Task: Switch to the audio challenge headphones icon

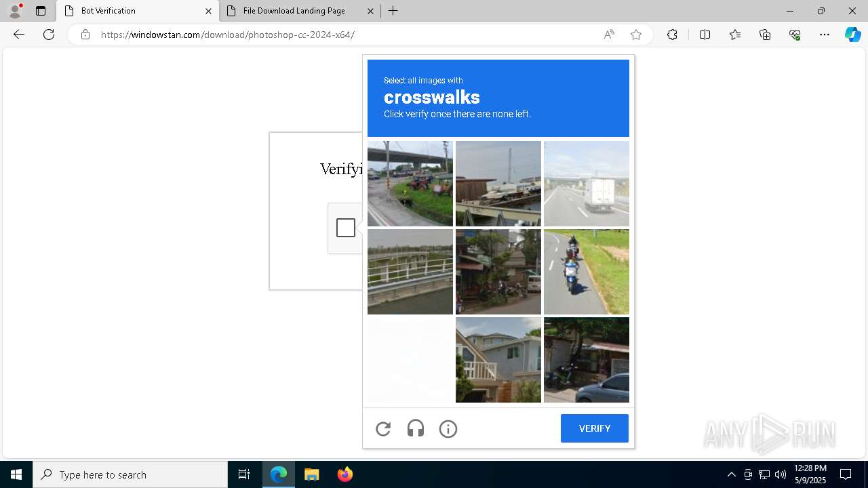Action: point(416,428)
